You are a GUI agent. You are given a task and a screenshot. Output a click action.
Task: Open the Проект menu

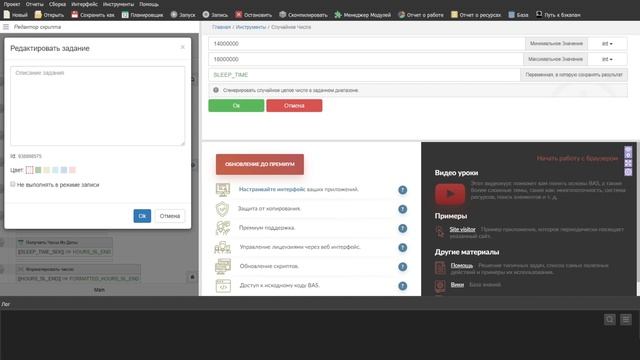coord(12,4)
